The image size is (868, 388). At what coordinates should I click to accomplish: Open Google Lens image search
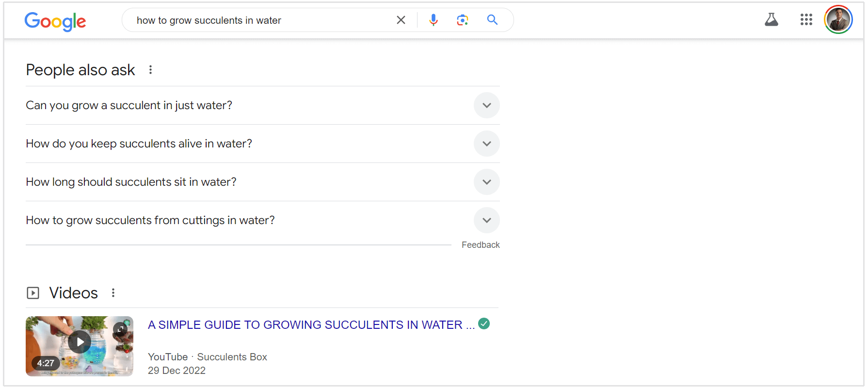[x=463, y=20]
